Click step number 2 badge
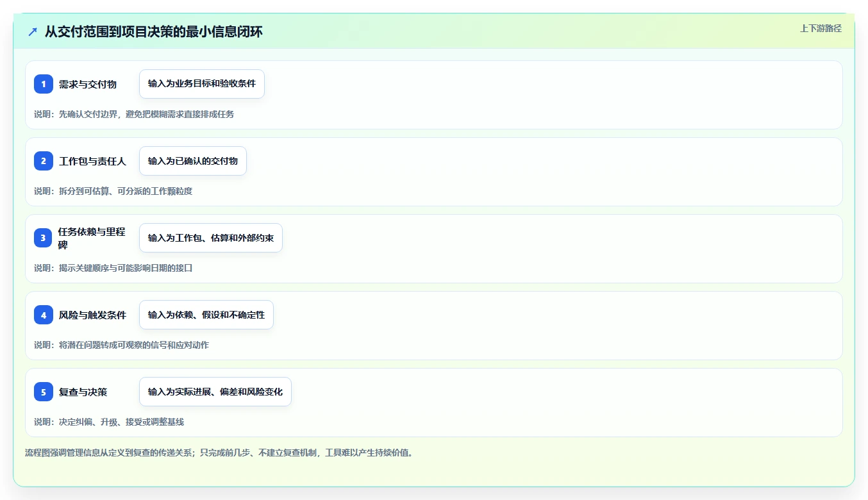This screenshot has width=868, height=500. (x=44, y=161)
